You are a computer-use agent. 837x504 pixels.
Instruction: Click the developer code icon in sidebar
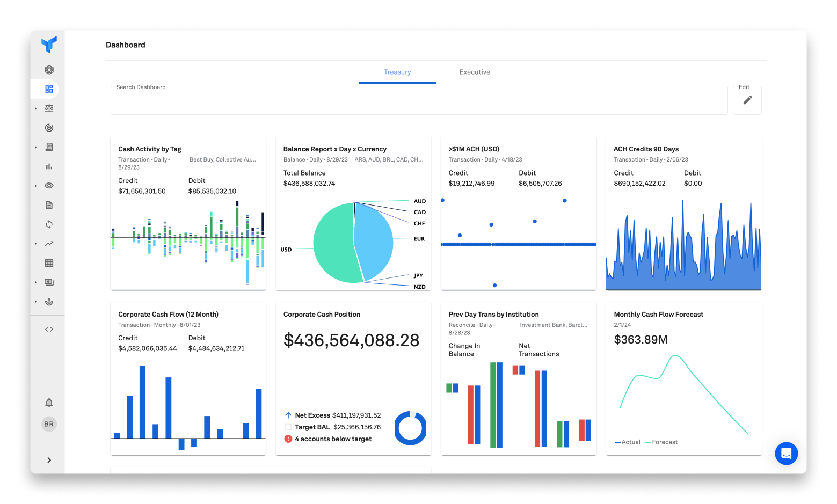point(49,329)
